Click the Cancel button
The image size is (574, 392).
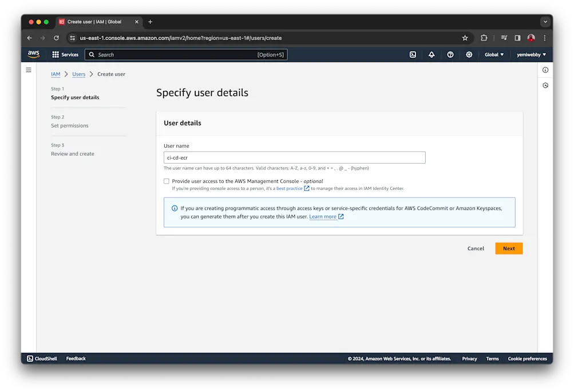point(476,248)
